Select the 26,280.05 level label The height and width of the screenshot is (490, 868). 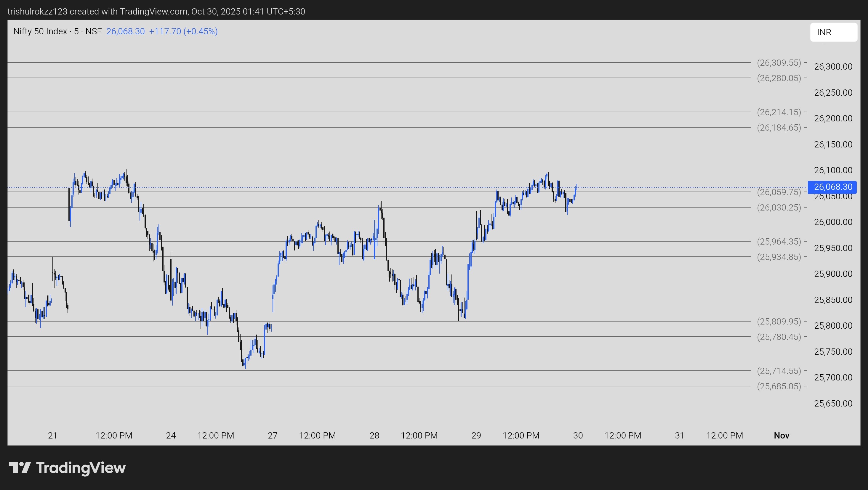pos(779,78)
